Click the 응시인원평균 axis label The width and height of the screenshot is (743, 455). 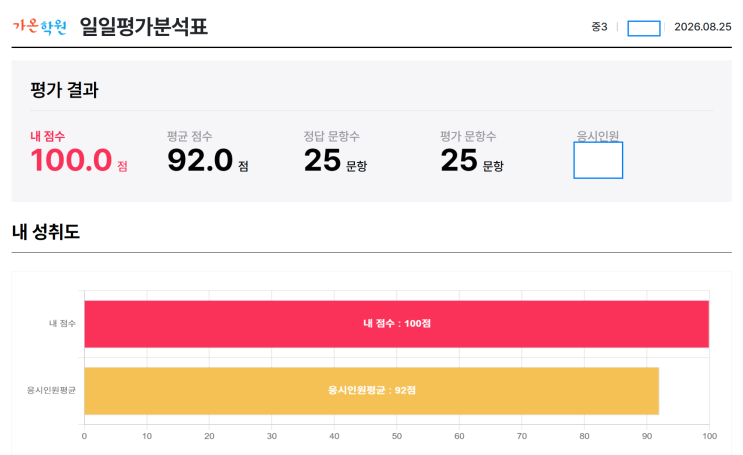point(51,390)
